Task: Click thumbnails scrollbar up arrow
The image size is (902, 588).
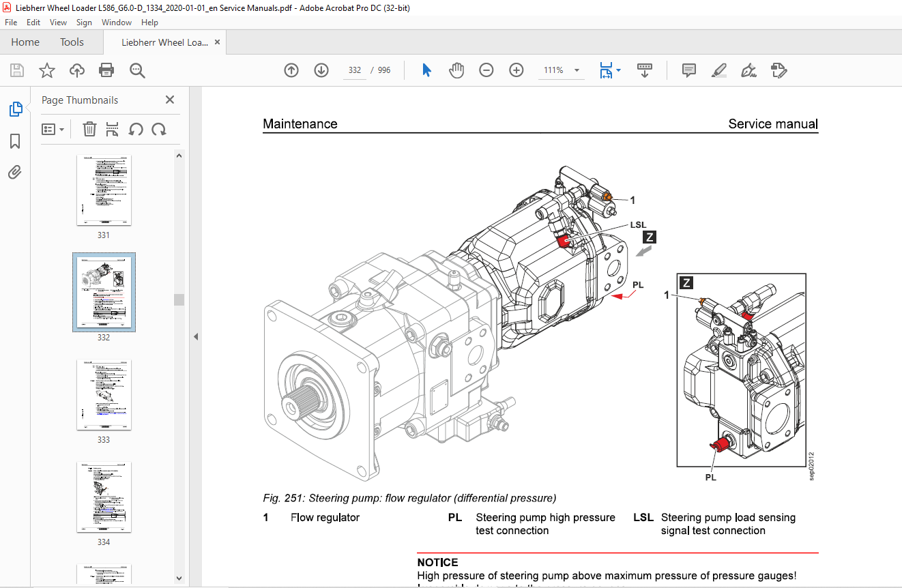Action: [179, 156]
